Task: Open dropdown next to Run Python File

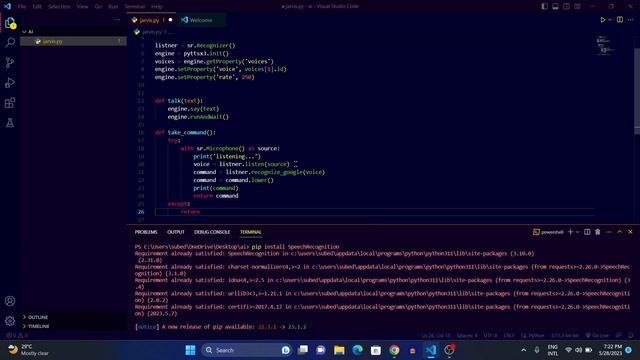Action: pos(610,20)
